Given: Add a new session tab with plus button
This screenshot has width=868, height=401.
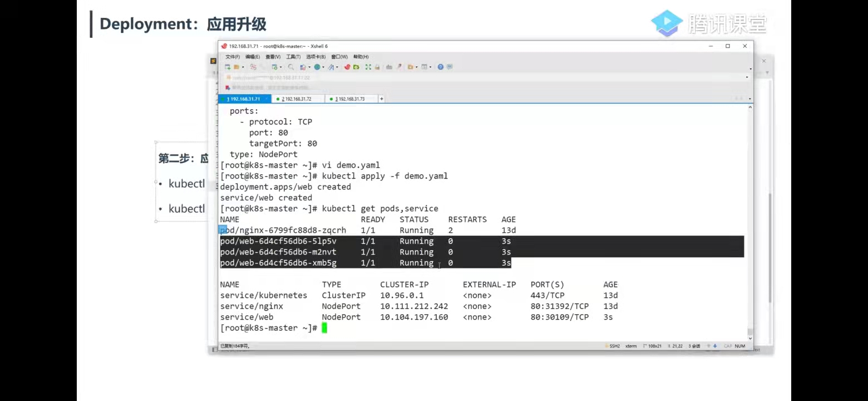Looking at the screenshot, I should tap(382, 99).
